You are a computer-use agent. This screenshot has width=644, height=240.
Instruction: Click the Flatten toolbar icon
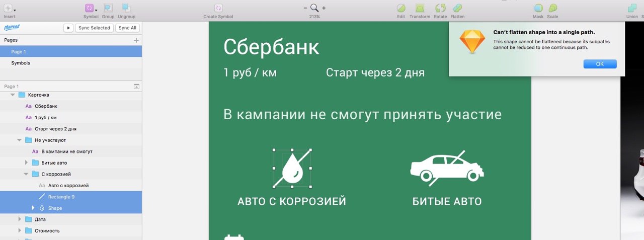coord(457,8)
